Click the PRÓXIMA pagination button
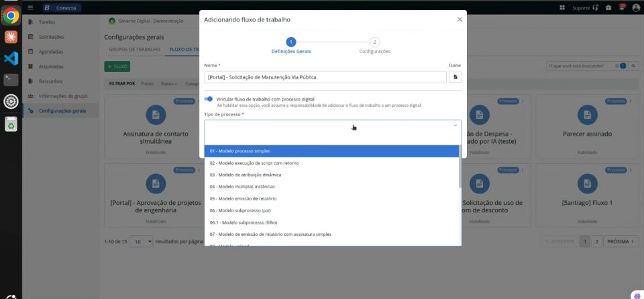The image size is (644, 299). [x=621, y=241]
